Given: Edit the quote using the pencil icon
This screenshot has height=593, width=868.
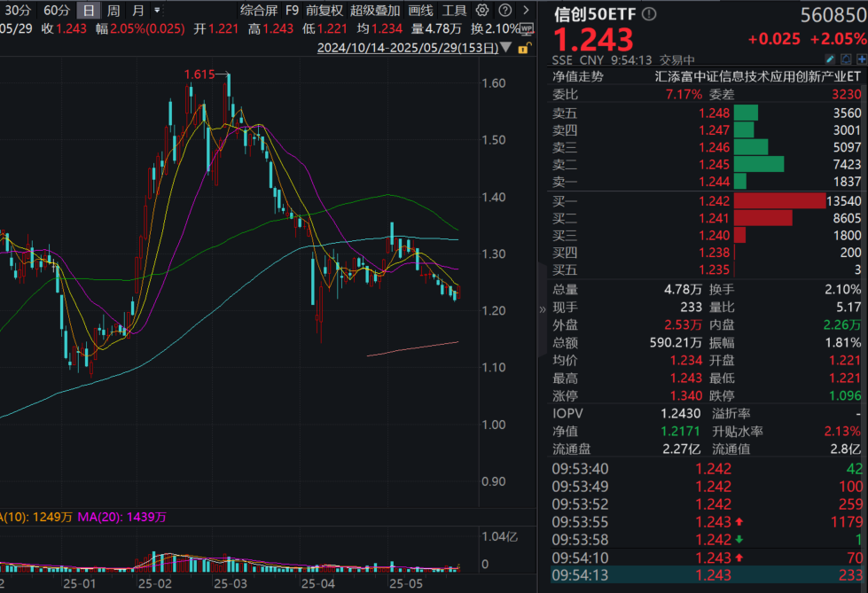Looking at the screenshot, I should [829, 57].
